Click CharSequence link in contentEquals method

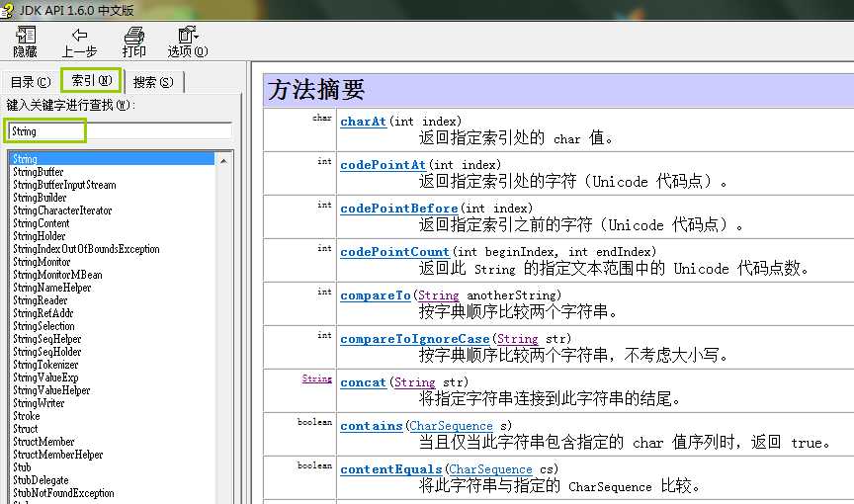(x=490, y=469)
